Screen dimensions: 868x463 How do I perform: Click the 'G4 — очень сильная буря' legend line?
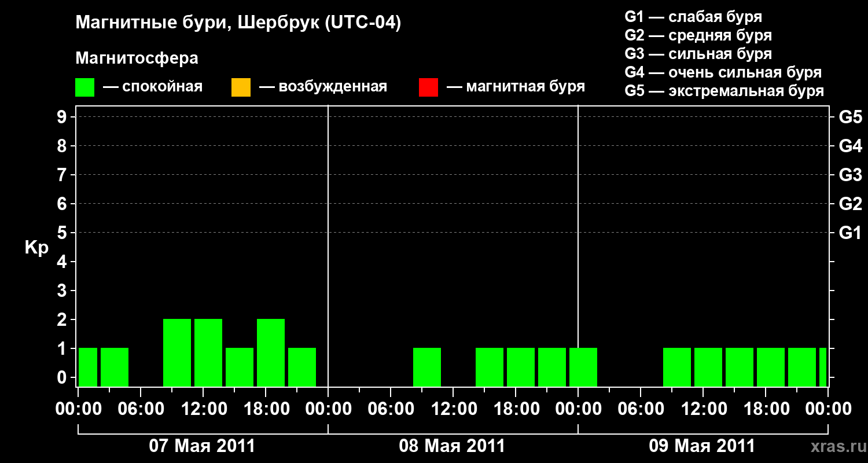[x=723, y=72]
